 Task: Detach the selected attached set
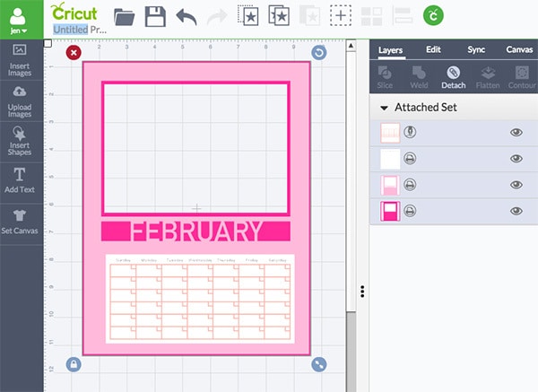(453, 76)
